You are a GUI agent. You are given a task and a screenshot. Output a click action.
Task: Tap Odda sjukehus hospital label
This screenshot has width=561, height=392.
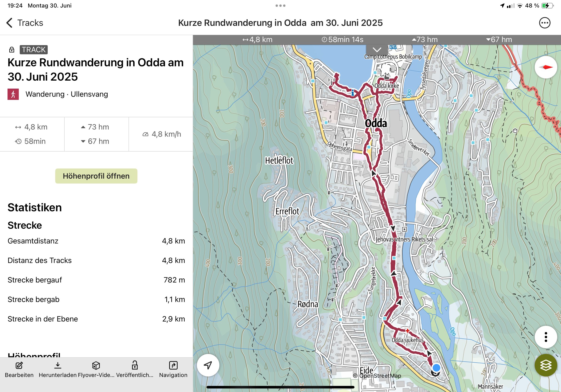(x=408, y=340)
